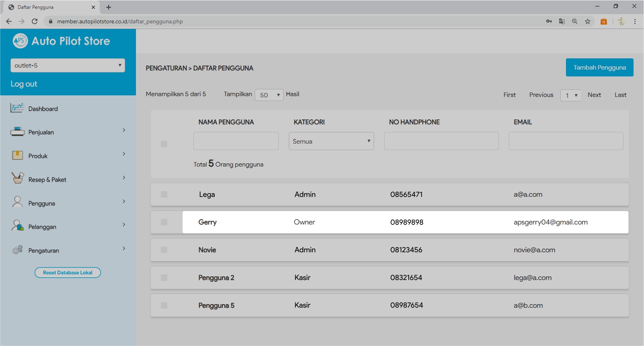Click the Tambah Pengguna button
The width and height of the screenshot is (644, 346).
point(599,68)
